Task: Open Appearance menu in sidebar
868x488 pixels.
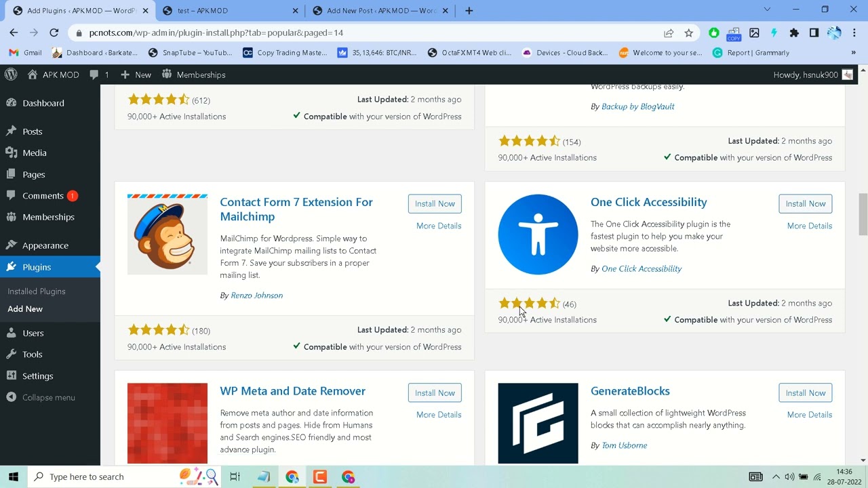Action: pyautogui.click(x=45, y=245)
